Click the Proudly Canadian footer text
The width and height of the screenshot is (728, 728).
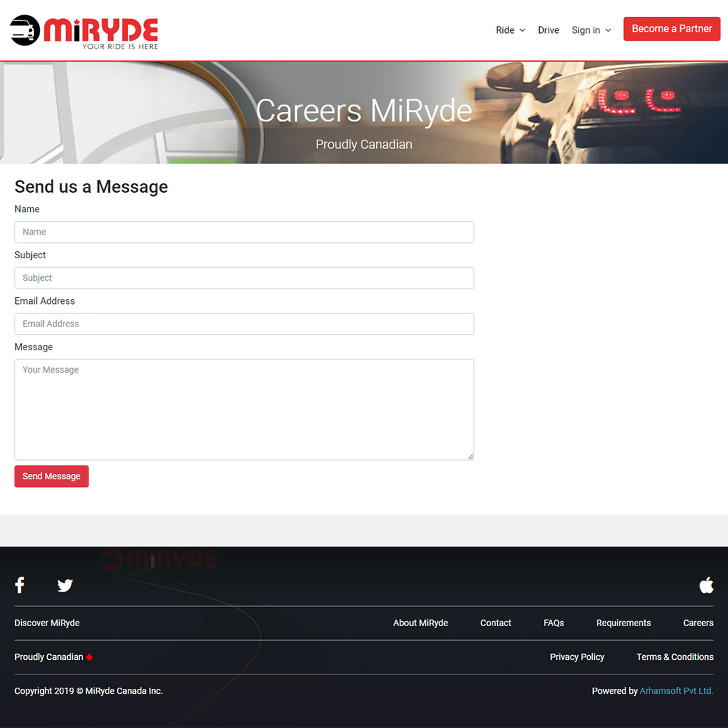(49, 657)
